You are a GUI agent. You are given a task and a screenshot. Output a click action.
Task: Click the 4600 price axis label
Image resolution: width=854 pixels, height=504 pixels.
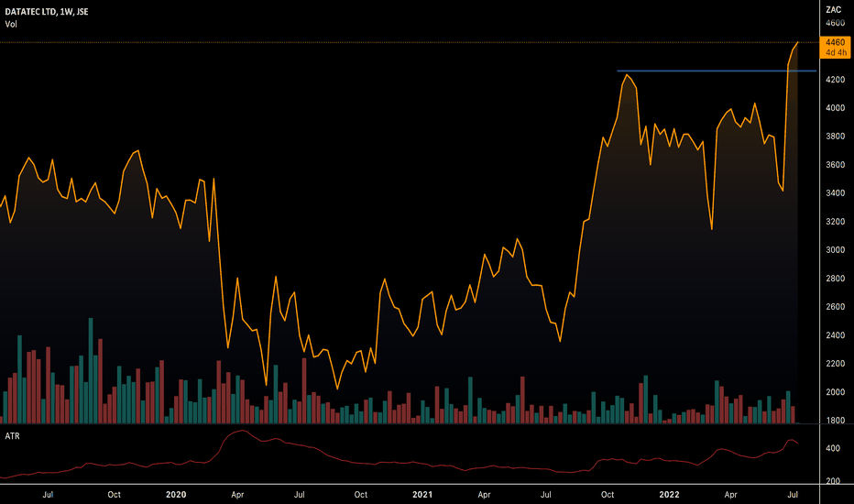coord(835,23)
